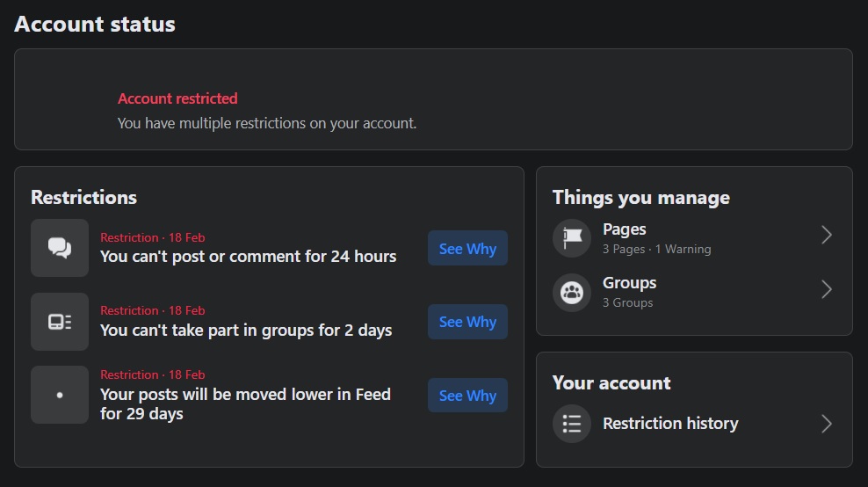Click 'Your posts will be moved lower in Feed'
Viewport: 868px width, 487px height.
pos(245,395)
